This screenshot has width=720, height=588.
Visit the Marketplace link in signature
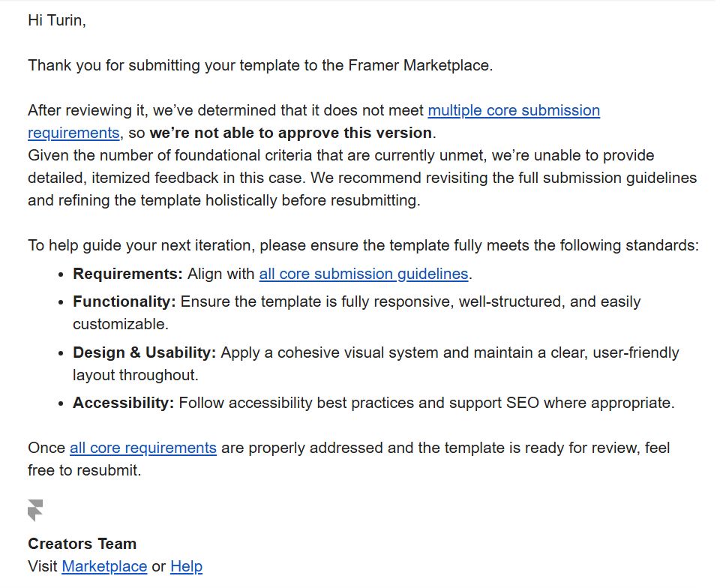tap(104, 566)
